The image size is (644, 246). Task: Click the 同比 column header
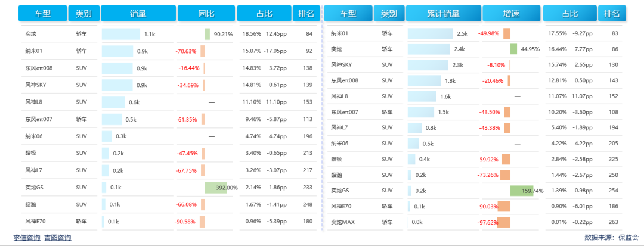[206, 13]
